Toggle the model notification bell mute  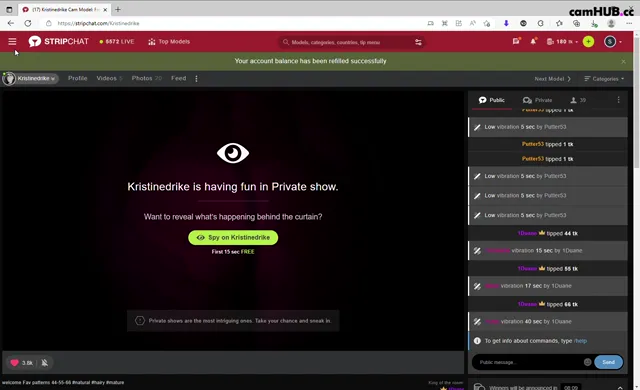[x=44, y=363]
